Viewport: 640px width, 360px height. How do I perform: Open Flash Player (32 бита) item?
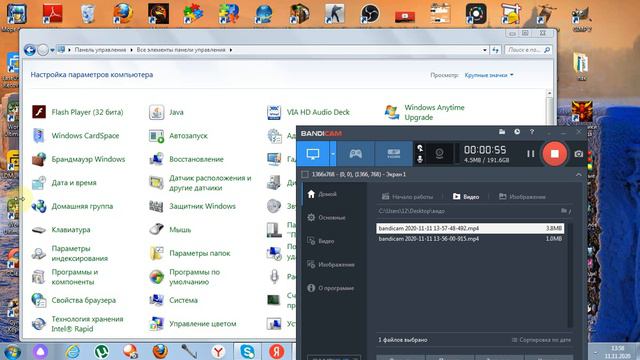coord(78,112)
